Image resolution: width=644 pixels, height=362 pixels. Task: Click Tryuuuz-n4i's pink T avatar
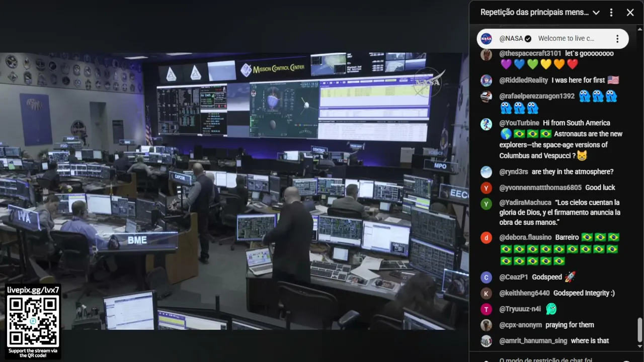tap(486, 309)
